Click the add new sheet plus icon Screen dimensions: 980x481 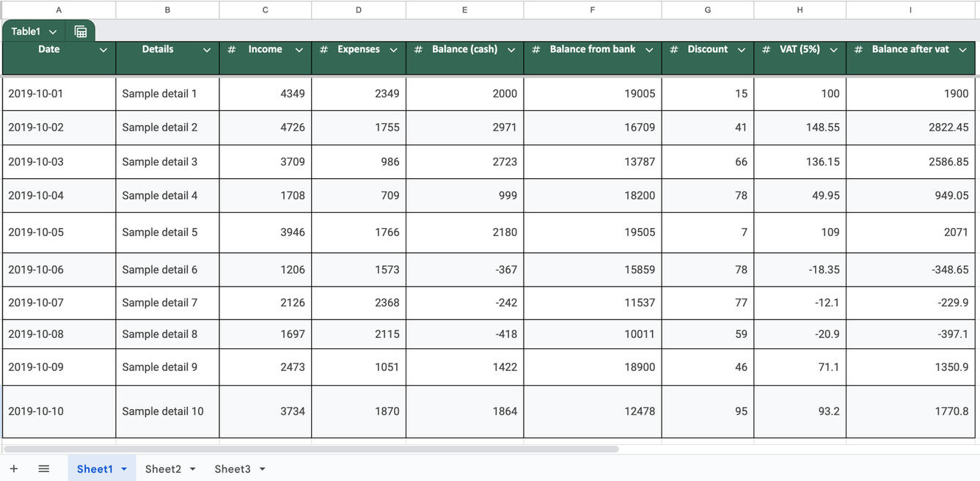pos(14,469)
